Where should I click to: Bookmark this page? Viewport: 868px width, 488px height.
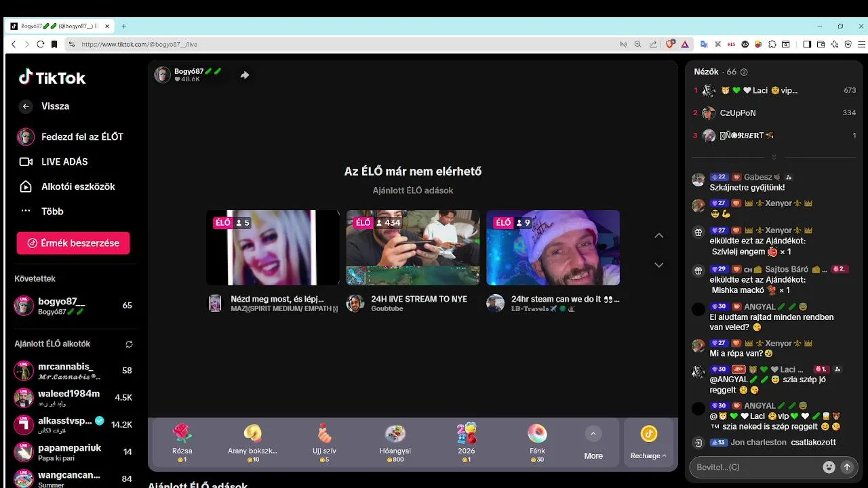[55, 44]
